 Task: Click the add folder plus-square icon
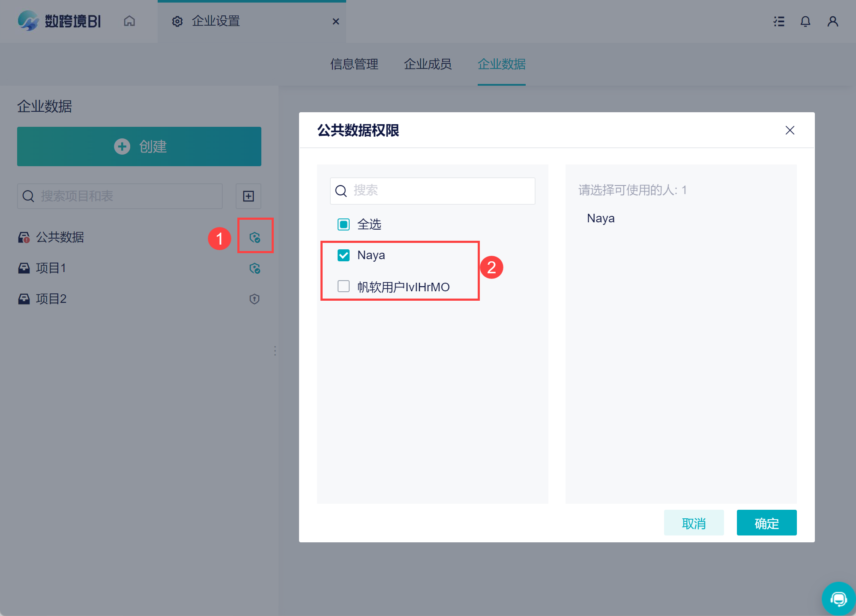click(248, 196)
